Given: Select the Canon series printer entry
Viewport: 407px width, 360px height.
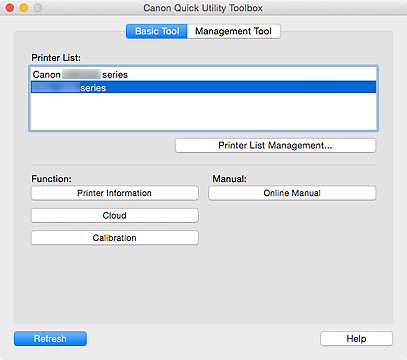Looking at the screenshot, I should click(204, 74).
